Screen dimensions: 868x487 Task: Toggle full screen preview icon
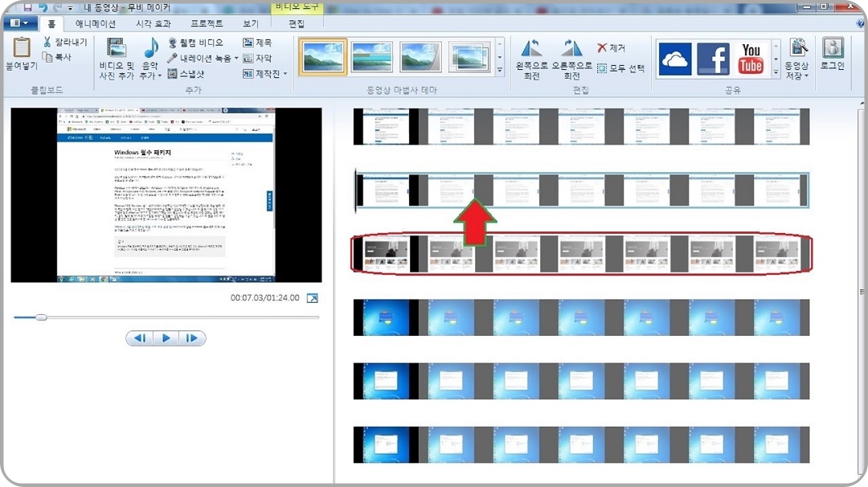coord(312,298)
